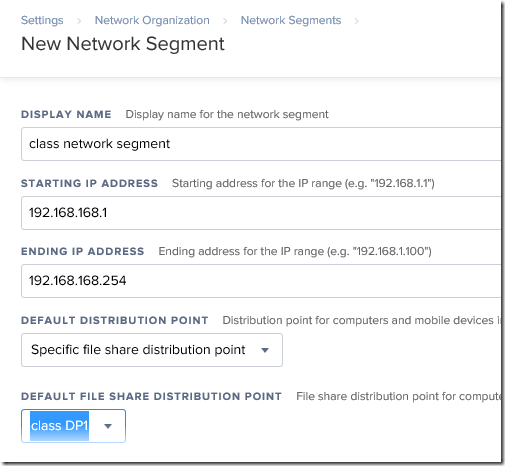The width and height of the screenshot is (505, 466).
Task: Select the Ending IP Address field
Action: tap(261, 281)
